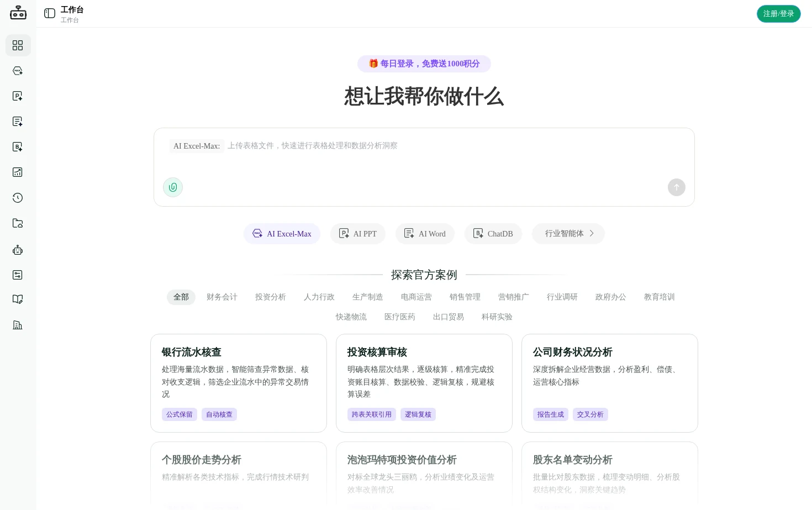Switch to the 销售管理 category tab

(465, 297)
